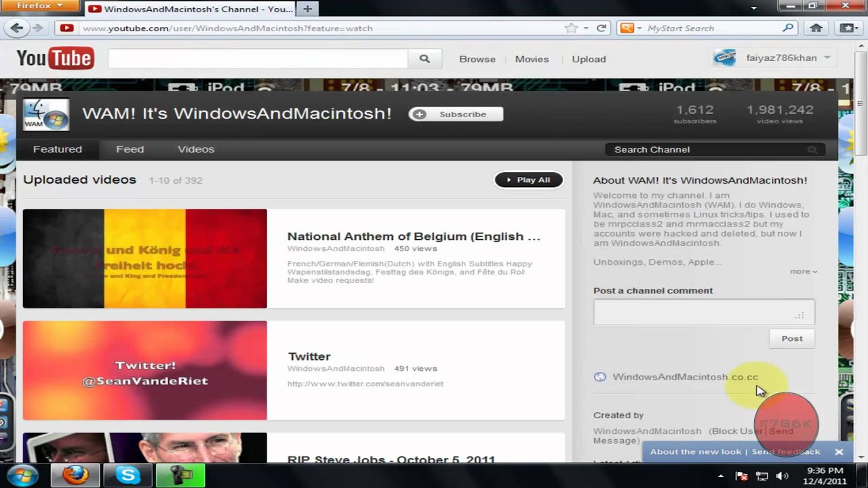Open Skype from the taskbar
This screenshot has height=488, width=868.
(127, 475)
